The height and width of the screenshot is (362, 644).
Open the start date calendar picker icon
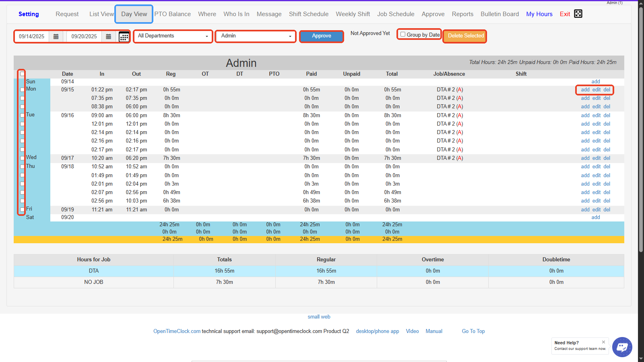[x=56, y=37]
